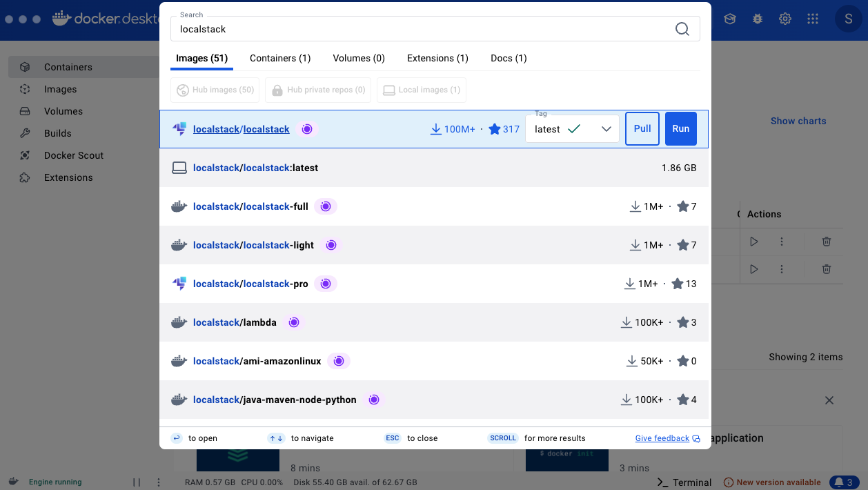Open the troubleshoot bug icon
868x490 pixels.
point(758,19)
